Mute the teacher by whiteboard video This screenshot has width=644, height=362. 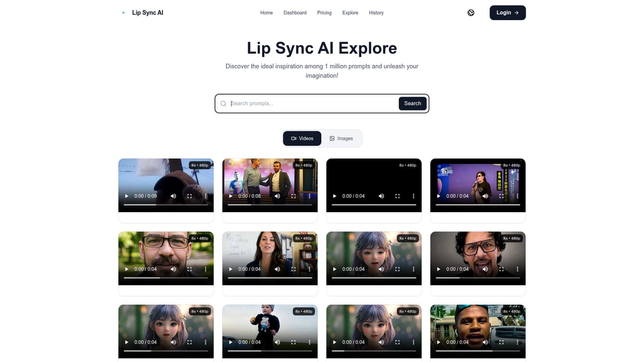coord(277,269)
